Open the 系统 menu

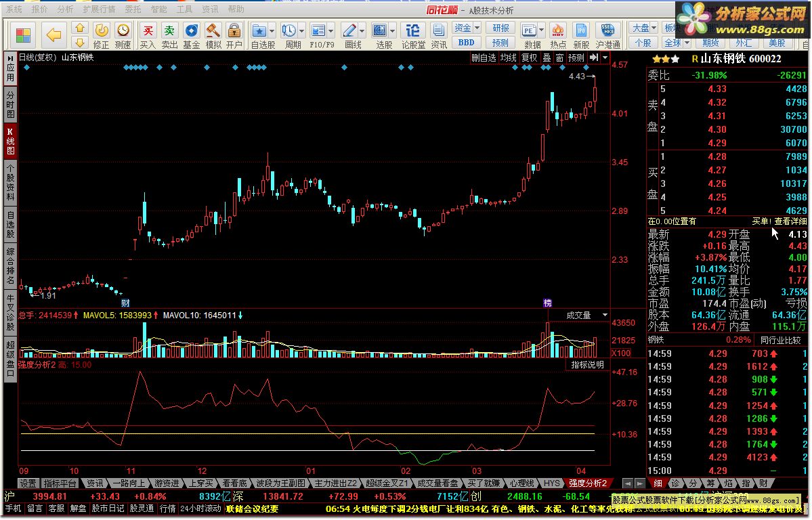tap(14, 9)
